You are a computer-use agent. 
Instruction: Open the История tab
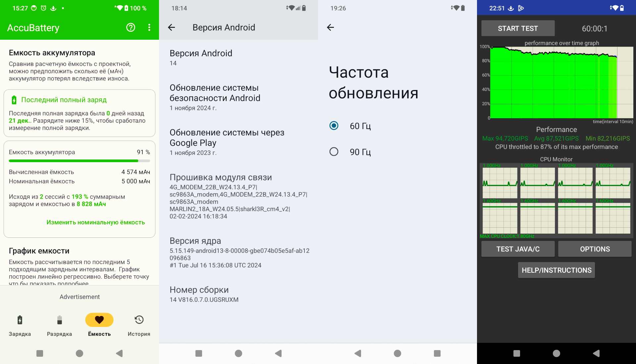pyautogui.click(x=139, y=326)
